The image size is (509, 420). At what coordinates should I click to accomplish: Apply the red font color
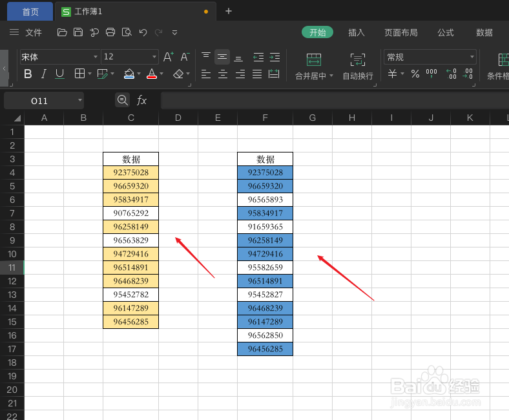(152, 74)
